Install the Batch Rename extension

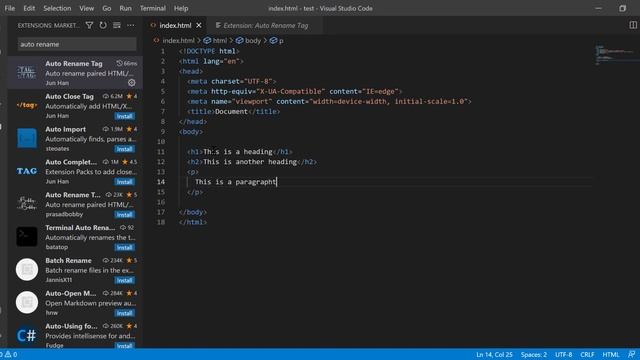click(124, 280)
